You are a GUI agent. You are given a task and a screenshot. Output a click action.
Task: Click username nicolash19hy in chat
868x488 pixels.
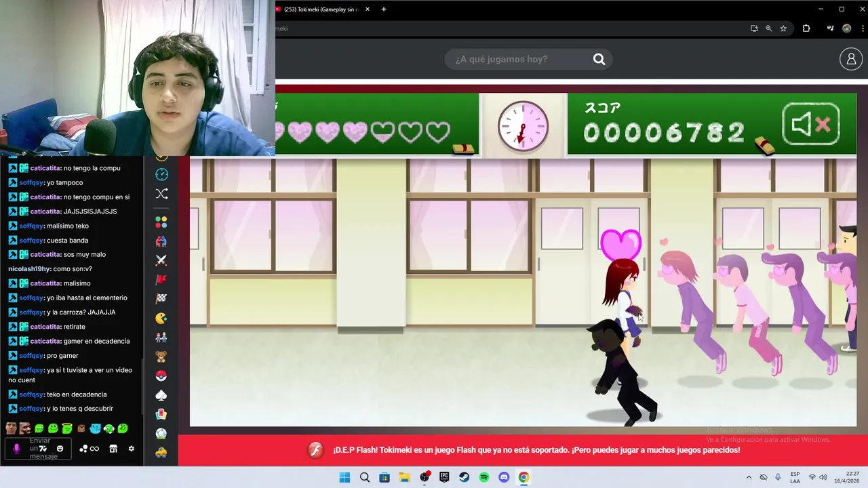click(x=29, y=269)
